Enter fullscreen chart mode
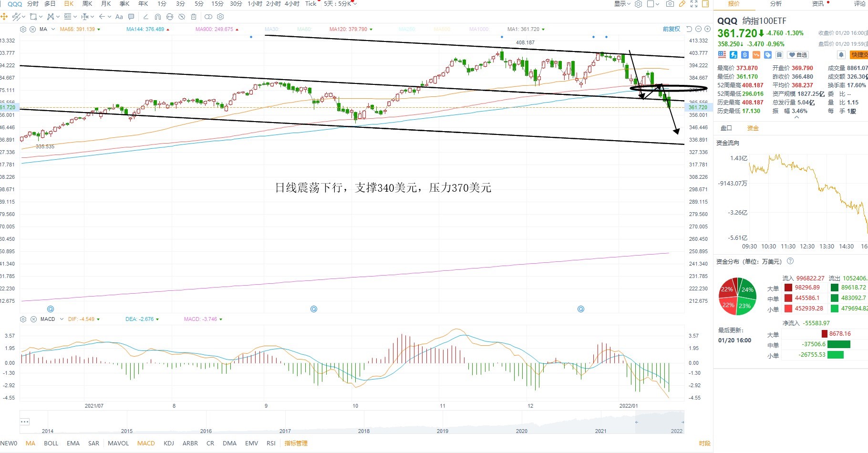 [694, 4]
